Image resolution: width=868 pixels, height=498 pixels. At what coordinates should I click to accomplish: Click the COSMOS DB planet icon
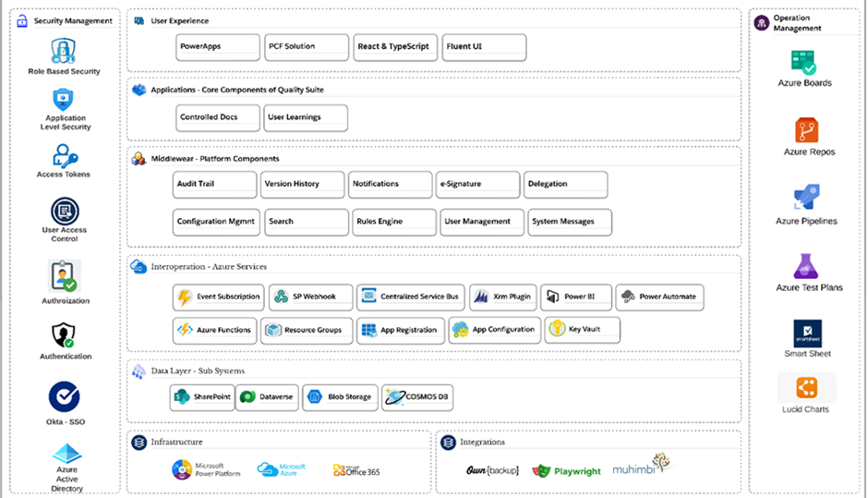point(395,396)
